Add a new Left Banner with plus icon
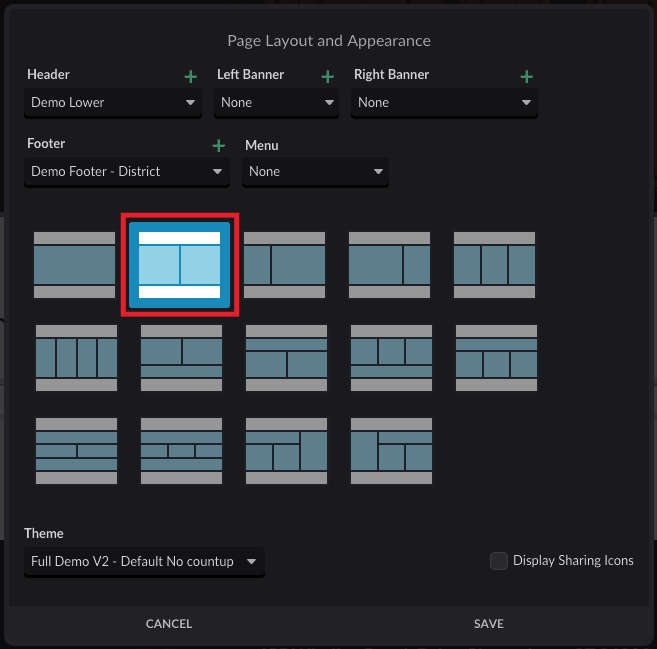Image resolution: width=657 pixels, height=649 pixels. [328, 76]
